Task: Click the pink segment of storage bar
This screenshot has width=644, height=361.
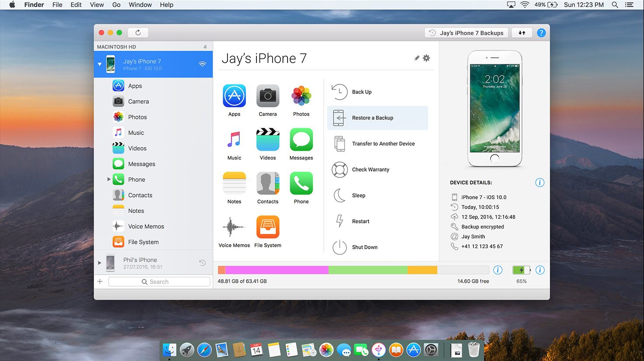Action: click(x=276, y=270)
